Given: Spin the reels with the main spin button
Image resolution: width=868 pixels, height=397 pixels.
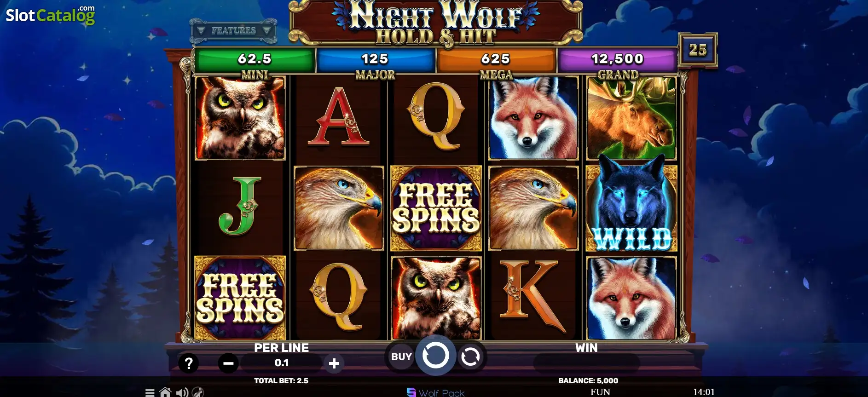Looking at the screenshot, I should (x=435, y=356).
